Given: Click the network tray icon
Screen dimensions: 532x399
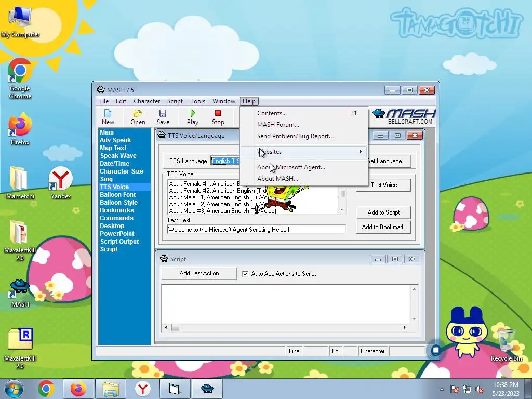Looking at the screenshot, I should [x=467, y=390].
